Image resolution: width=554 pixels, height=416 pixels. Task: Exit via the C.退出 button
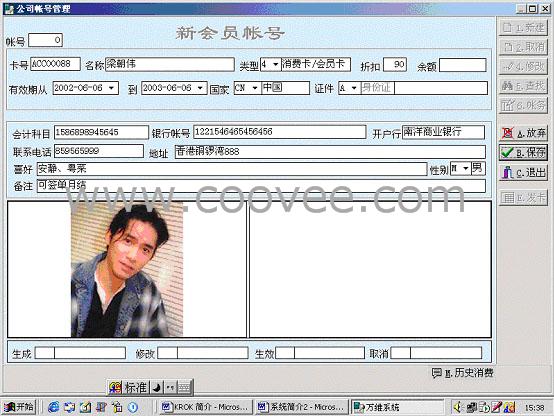[x=523, y=172]
